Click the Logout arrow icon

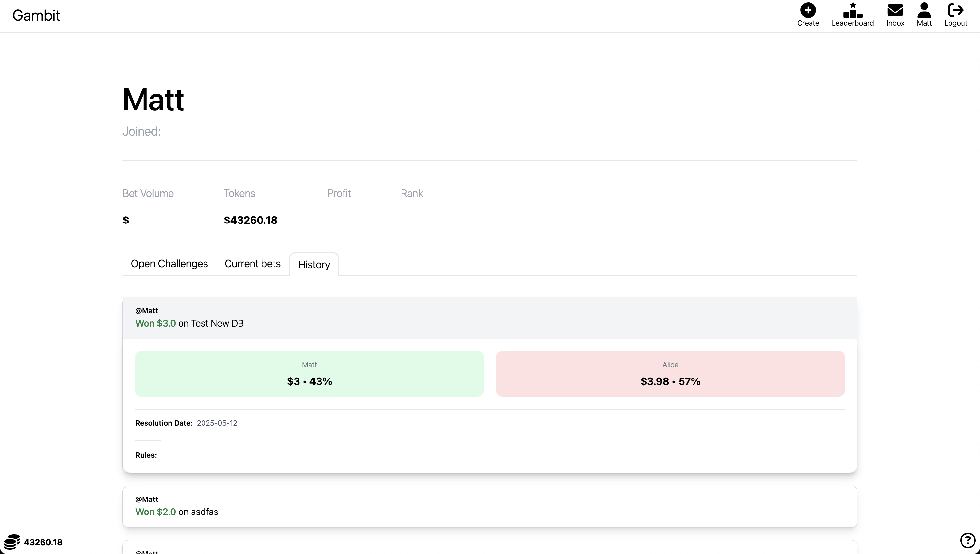coord(955,10)
